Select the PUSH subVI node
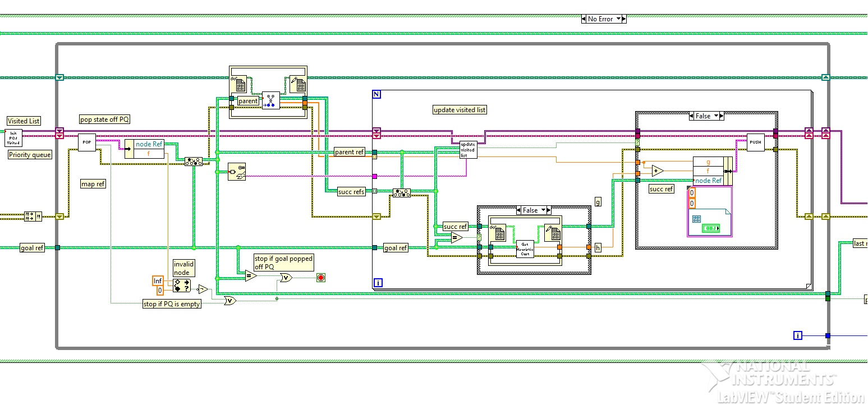Viewport: 868px width, 405px height. (756, 142)
